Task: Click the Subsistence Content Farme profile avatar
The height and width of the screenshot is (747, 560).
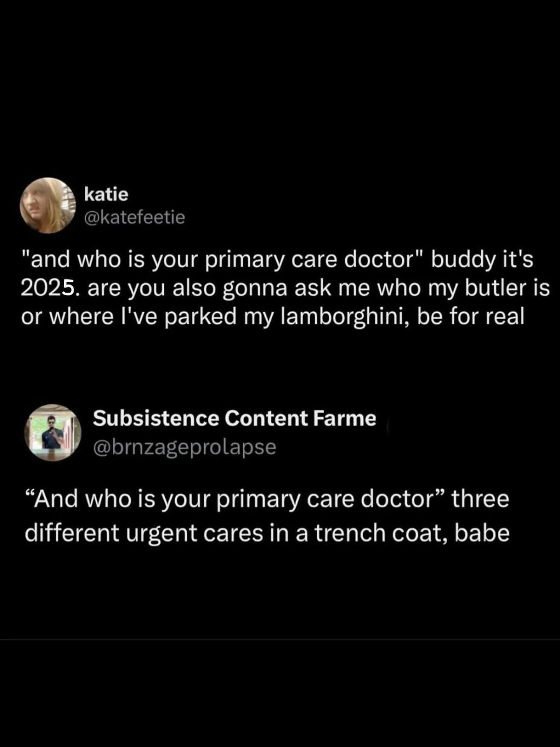Action: [53, 432]
